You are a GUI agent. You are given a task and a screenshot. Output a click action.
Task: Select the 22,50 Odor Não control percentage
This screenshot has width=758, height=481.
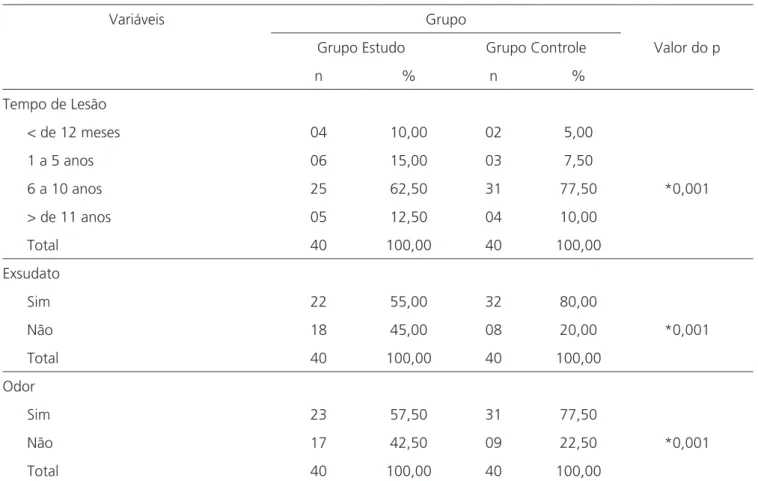(578, 443)
